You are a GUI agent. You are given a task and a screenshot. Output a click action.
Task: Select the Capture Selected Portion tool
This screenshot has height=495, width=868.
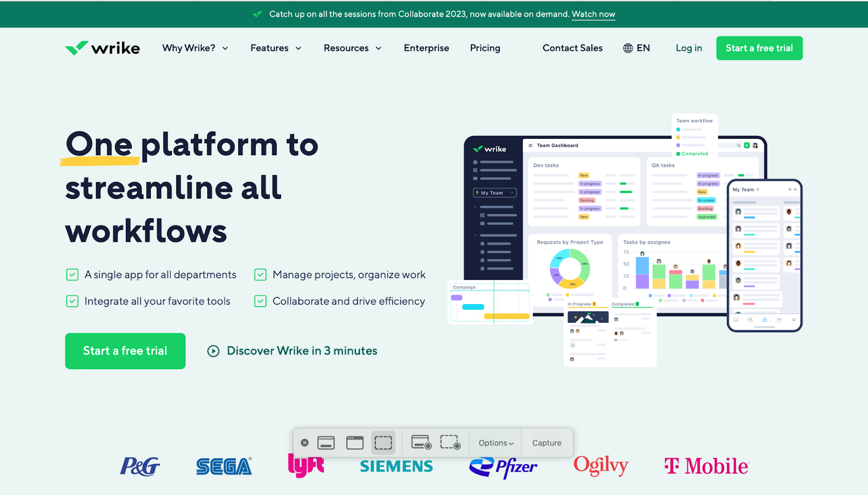tap(384, 442)
